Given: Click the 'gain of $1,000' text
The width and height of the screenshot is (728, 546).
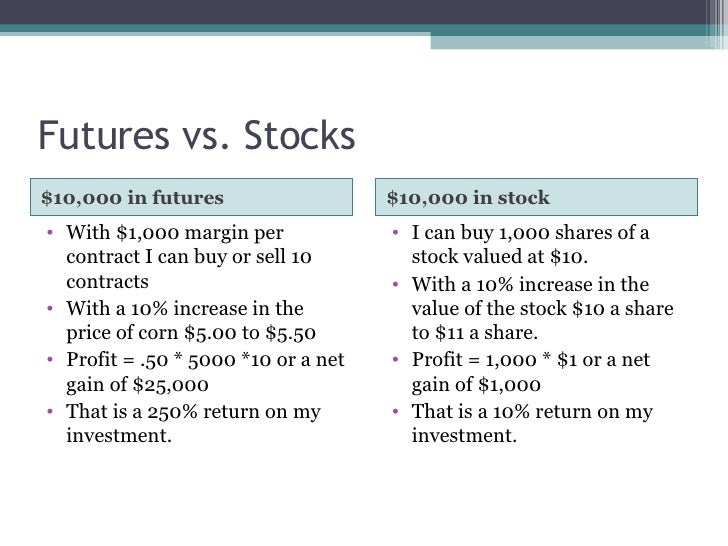Looking at the screenshot, I should click(x=476, y=384).
